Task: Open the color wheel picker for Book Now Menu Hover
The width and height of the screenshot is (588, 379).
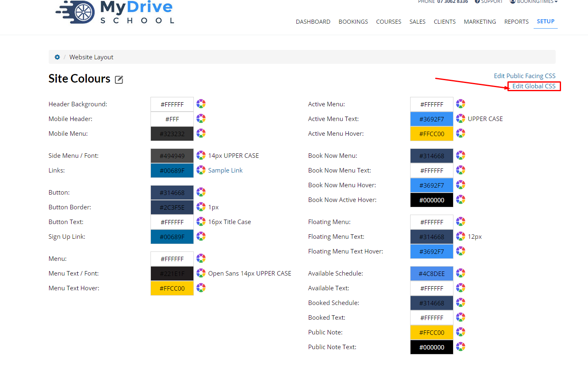Action: [x=460, y=185]
